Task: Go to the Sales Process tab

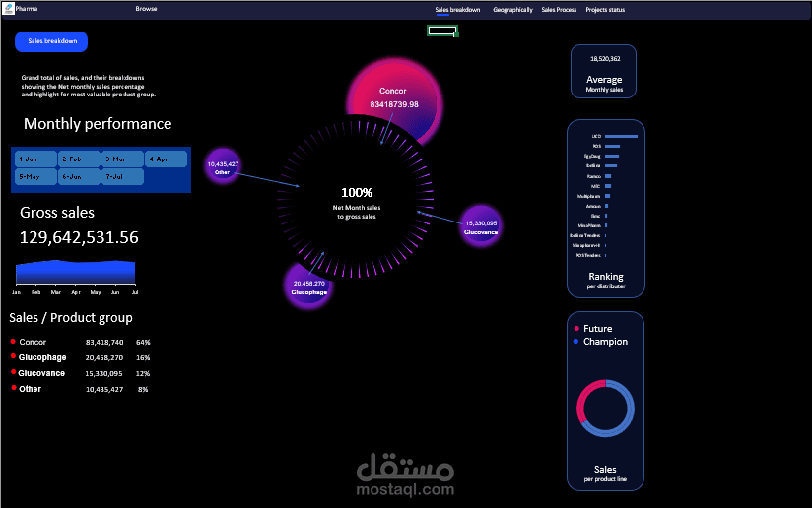Action: 559,10
